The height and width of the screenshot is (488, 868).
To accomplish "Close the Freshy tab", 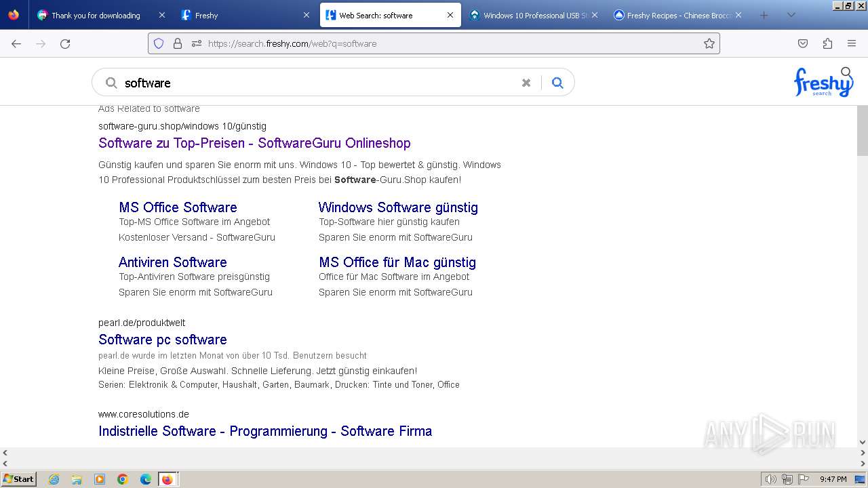I will point(306,15).
